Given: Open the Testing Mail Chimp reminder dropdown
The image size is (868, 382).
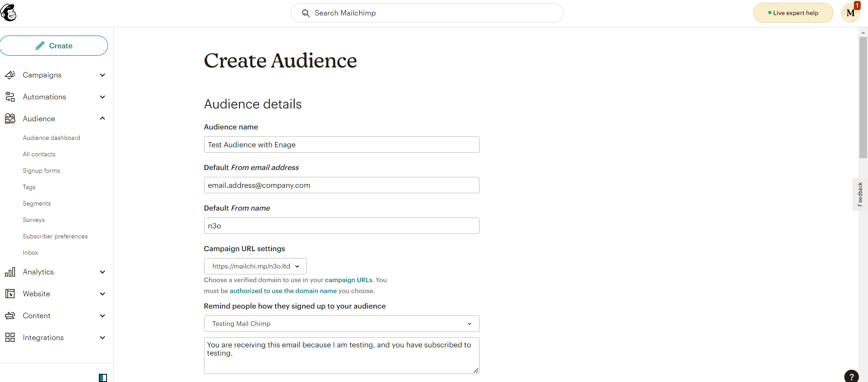Looking at the screenshot, I should (x=342, y=324).
